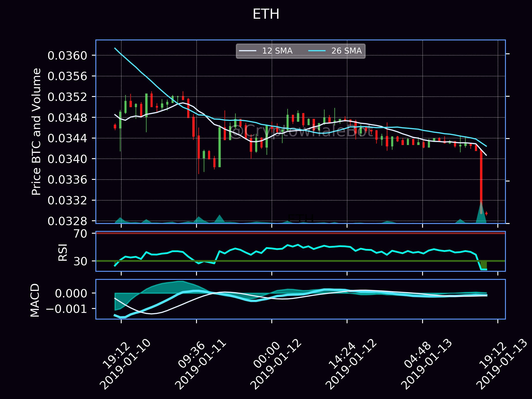Click the large red crash candlestick
Screen dimensions: 532x399
click(x=481, y=181)
